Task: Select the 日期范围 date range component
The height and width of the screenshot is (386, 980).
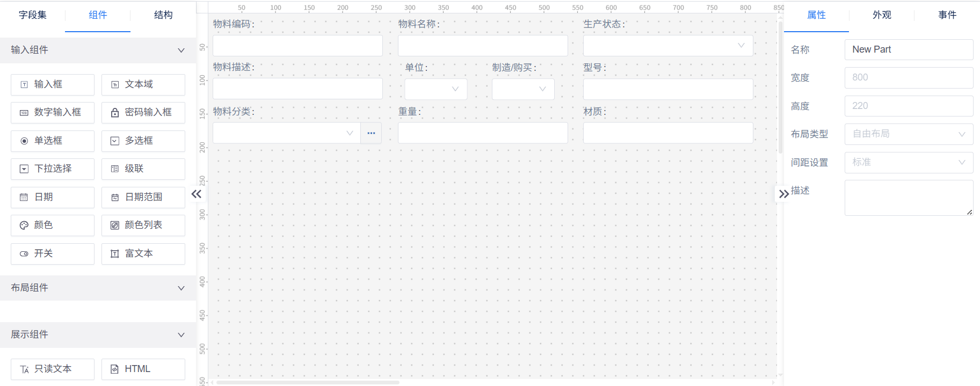Action: click(x=143, y=198)
